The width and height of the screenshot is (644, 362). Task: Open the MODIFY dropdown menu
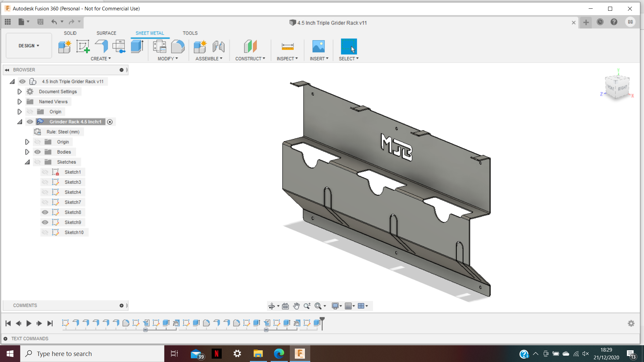168,59
